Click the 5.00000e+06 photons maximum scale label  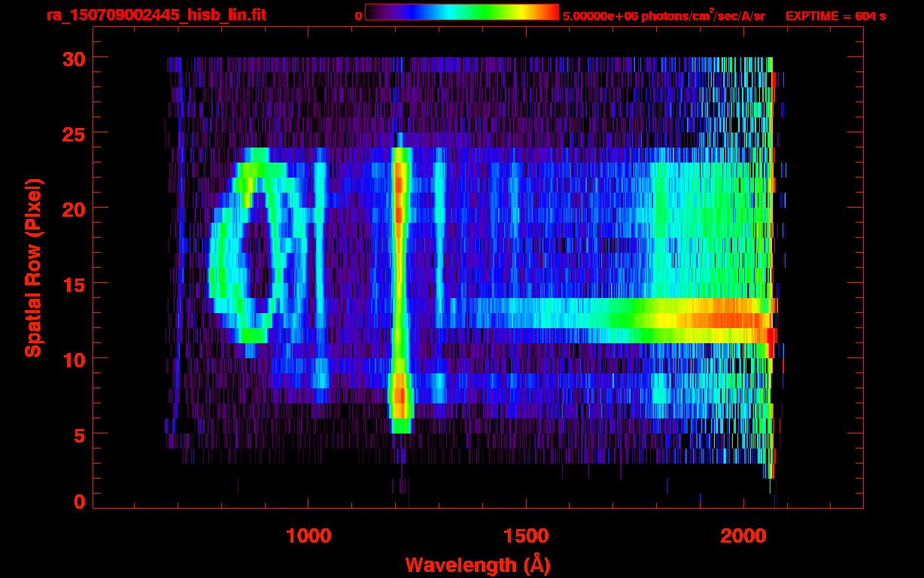coord(664,16)
